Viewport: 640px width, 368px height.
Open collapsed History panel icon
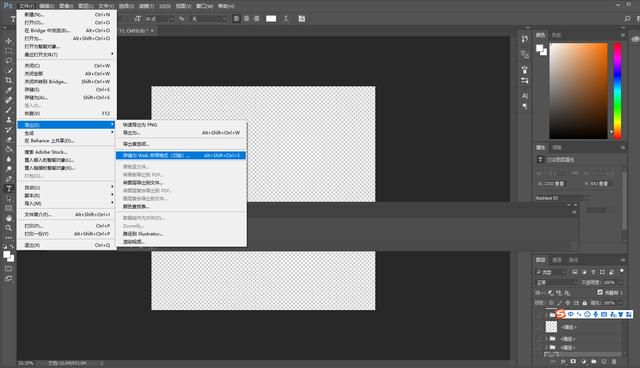coord(524,39)
